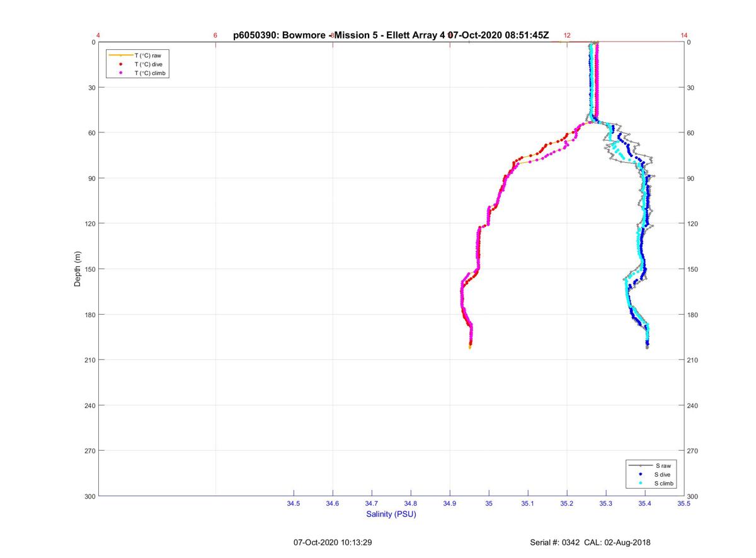Click the red temperature tick label 14

684,35
